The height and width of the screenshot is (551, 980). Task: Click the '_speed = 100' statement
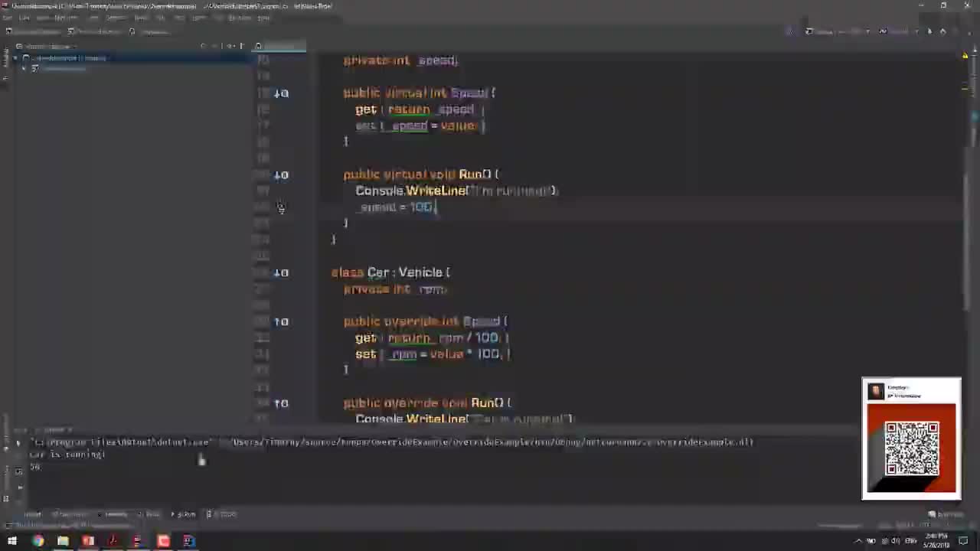[398, 207]
